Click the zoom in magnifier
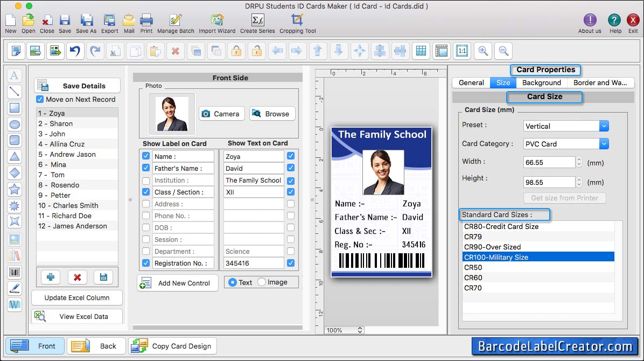The height and width of the screenshot is (361, 644). pyautogui.click(x=483, y=51)
